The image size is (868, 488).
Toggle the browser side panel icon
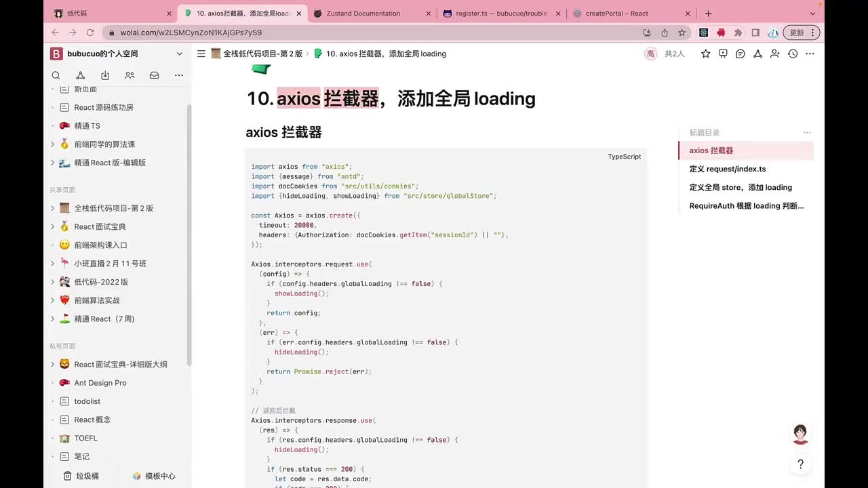tap(755, 33)
